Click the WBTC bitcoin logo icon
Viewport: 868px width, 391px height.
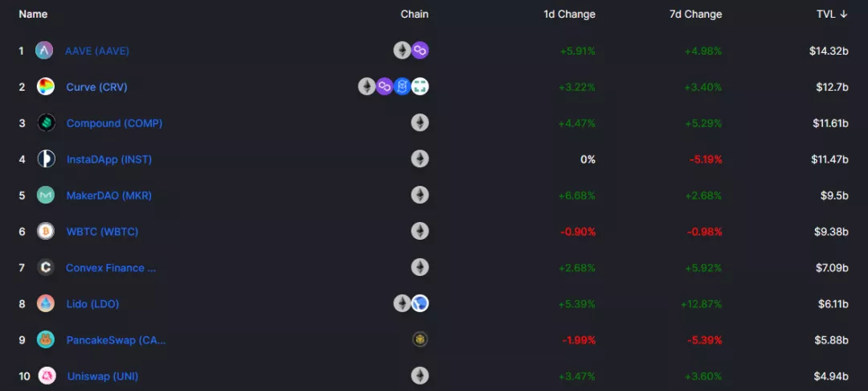coord(45,231)
